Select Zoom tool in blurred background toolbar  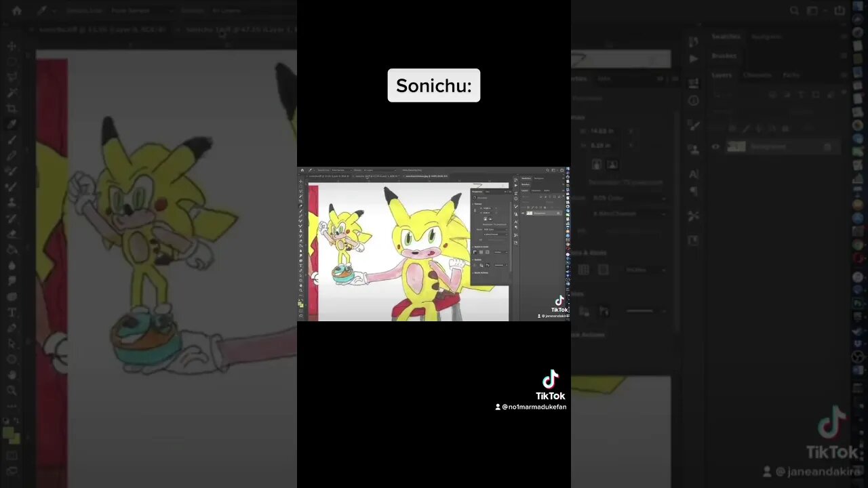tap(12, 390)
